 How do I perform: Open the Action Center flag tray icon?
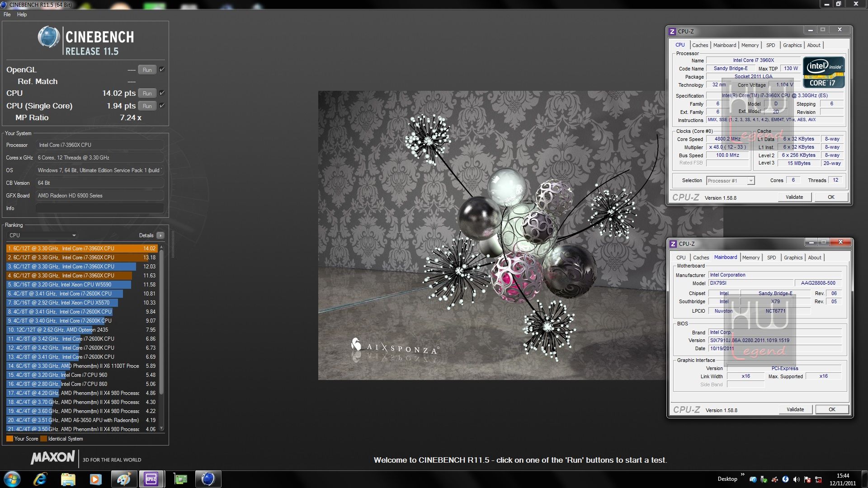point(807,479)
